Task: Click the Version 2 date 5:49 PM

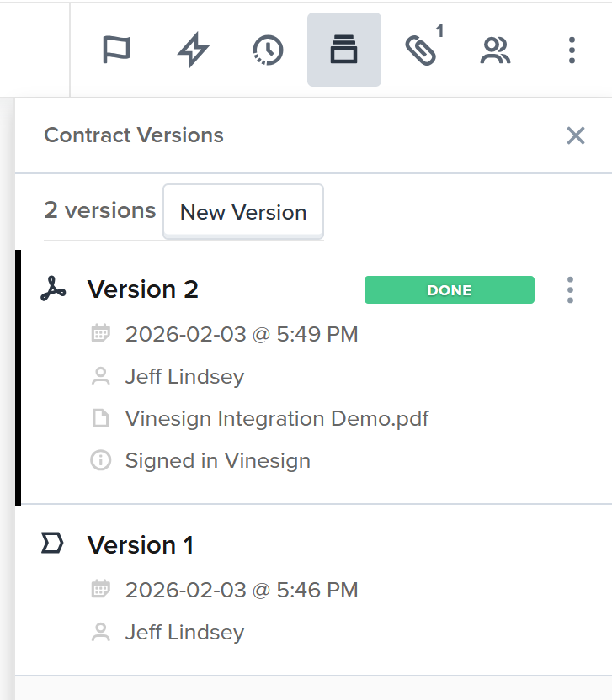Action: (242, 334)
